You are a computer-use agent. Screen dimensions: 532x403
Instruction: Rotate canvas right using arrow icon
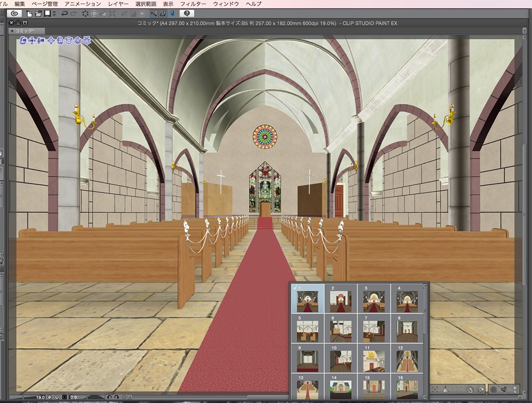[x=117, y=397]
